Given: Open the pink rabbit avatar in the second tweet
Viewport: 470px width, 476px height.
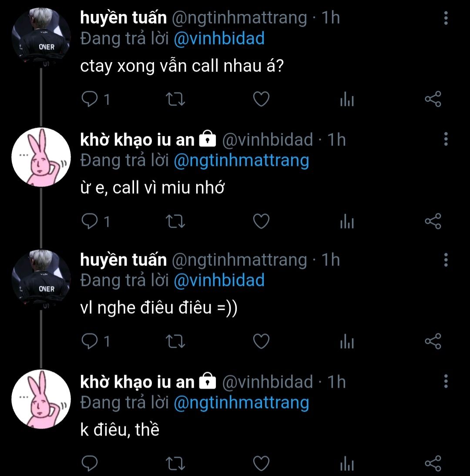Looking at the screenshot, I should point(40,157).
